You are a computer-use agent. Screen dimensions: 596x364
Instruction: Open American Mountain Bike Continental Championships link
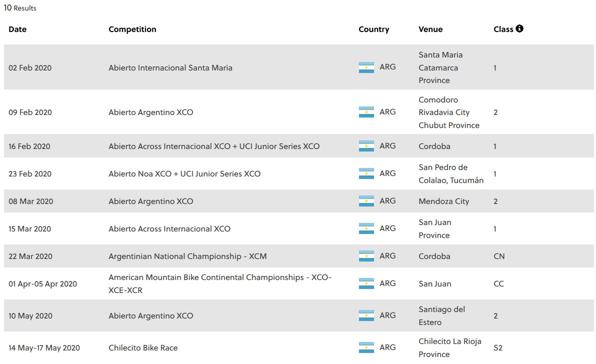click(x=220, y=283)
